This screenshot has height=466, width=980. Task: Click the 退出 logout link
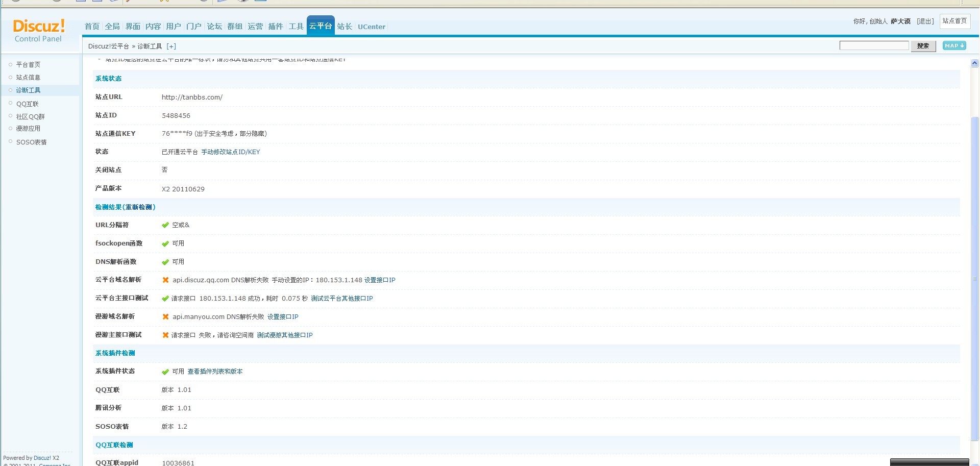pyautogui.click(x=925, y=21)
